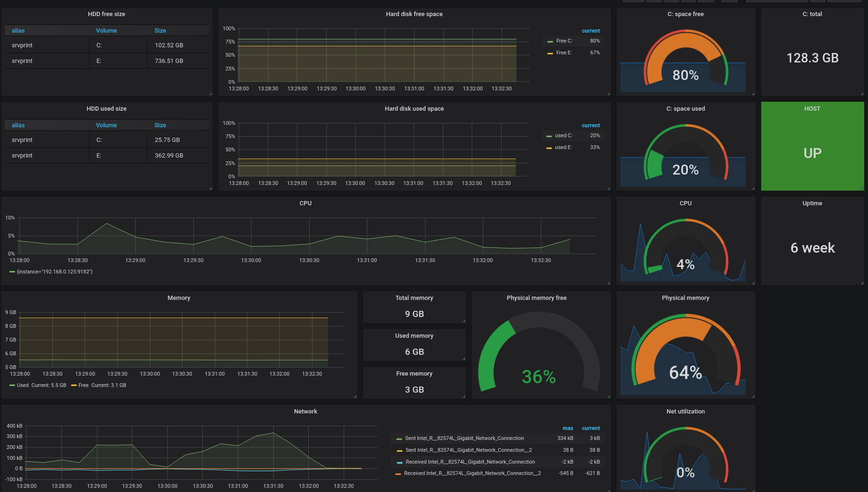Click current header in Hard disk used space legend
The image size is (868, 492).
[x=590, y=125]
